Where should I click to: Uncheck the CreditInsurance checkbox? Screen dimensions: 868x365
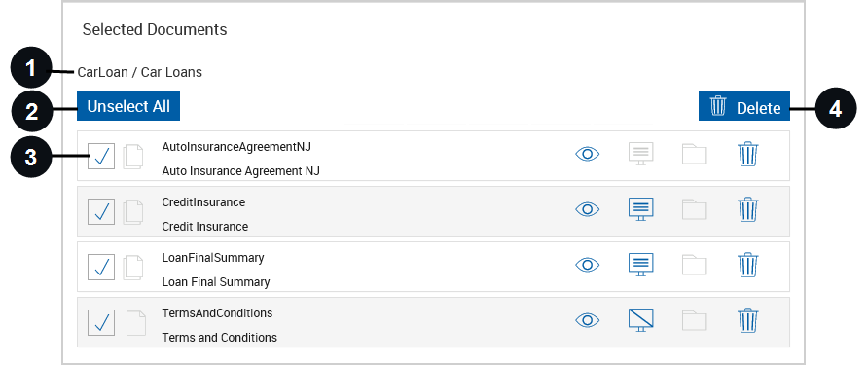101,211
